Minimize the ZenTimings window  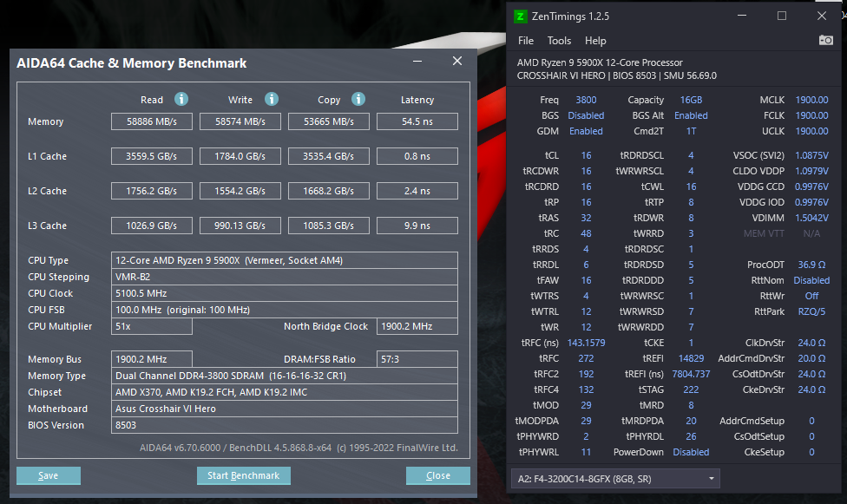(x=742, y=16)
